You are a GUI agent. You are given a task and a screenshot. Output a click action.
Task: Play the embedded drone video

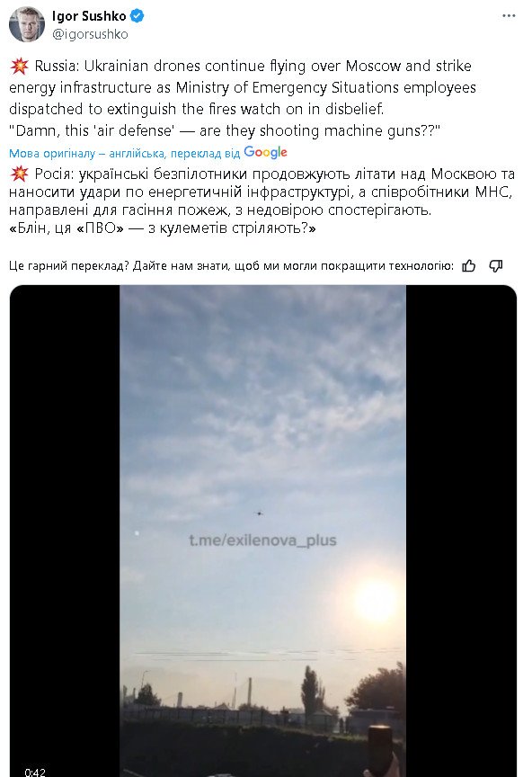(263, 531)
